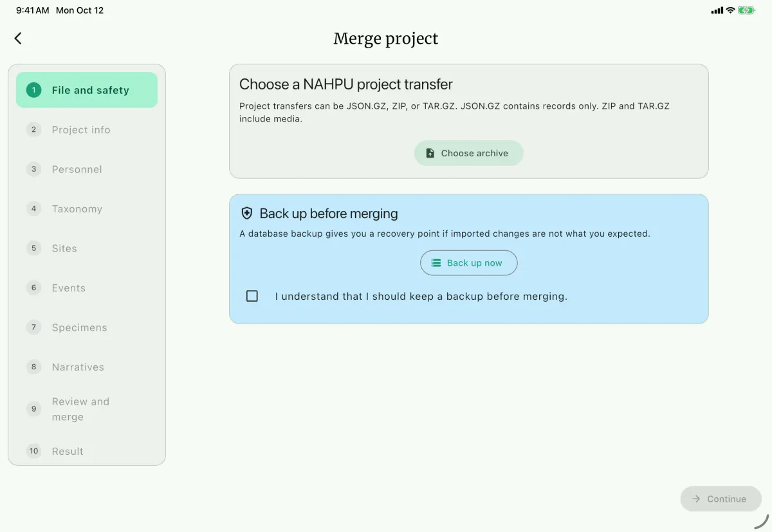Open the Project info step
The image size is (772, 532).
click(x=87, y=130)
